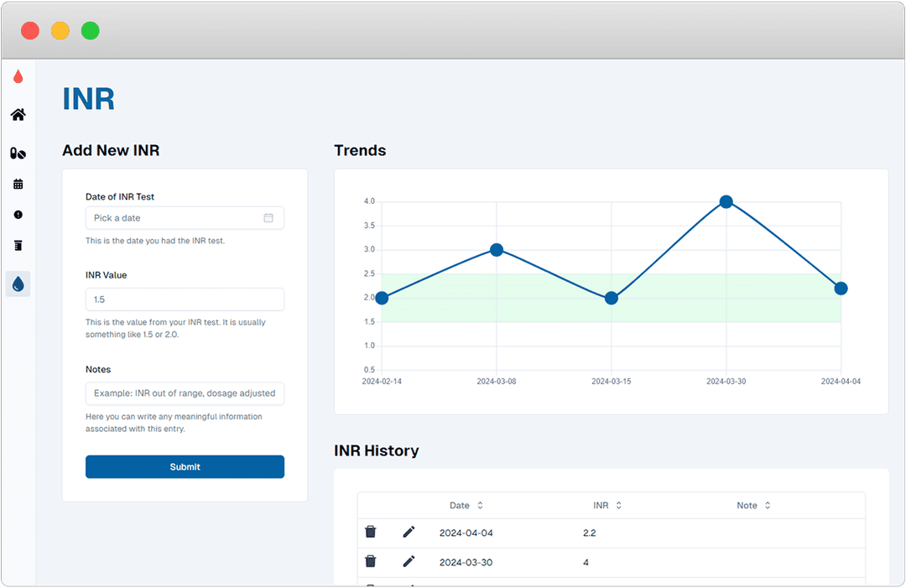Viewport: 906px width, 588px height.
Task: Open the date picker calendar in date field
Action: [268, 217]
